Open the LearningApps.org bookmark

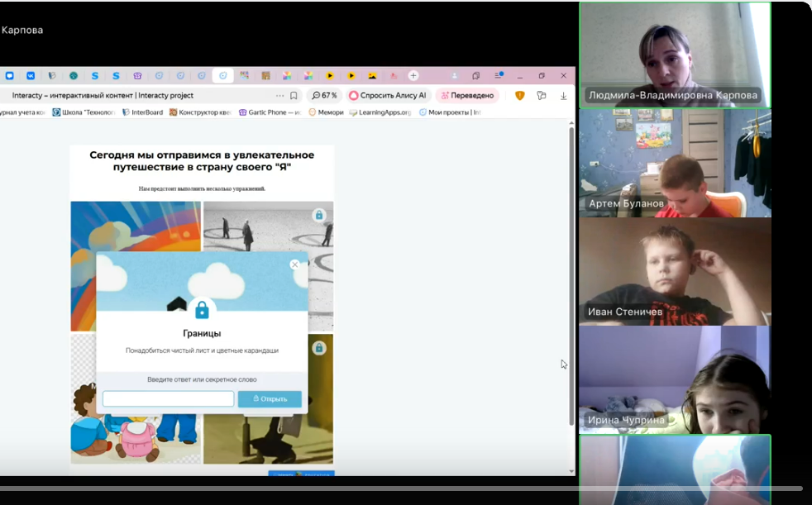click(x=380, y=112)
